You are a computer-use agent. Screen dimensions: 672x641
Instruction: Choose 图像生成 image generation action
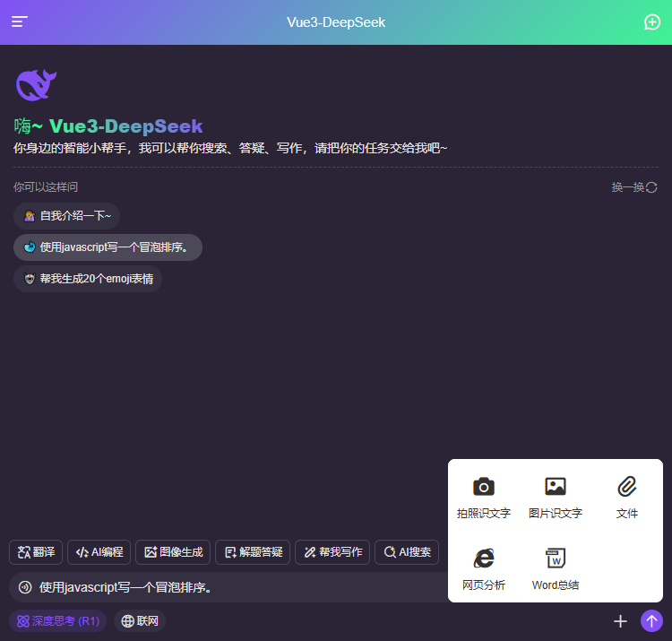[x=173, y=552]
